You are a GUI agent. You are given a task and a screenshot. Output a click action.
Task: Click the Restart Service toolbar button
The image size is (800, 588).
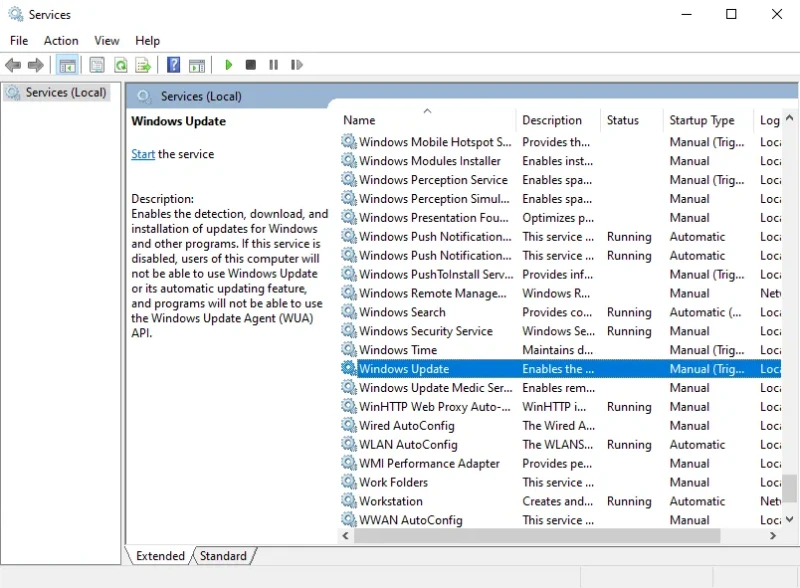(296, 65)
